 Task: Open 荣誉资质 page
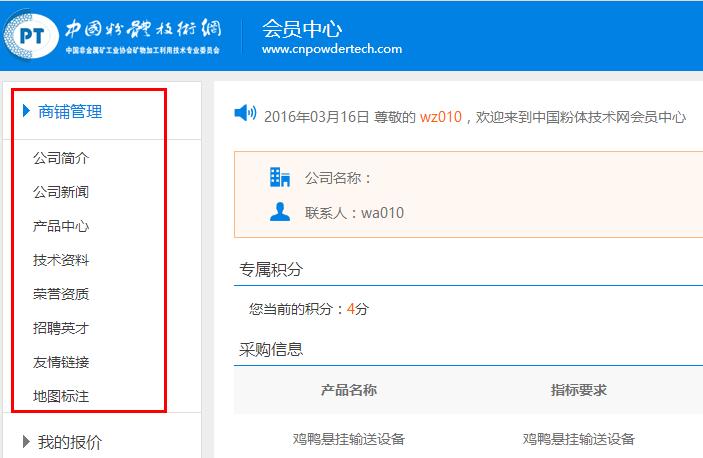coord(61,294)
